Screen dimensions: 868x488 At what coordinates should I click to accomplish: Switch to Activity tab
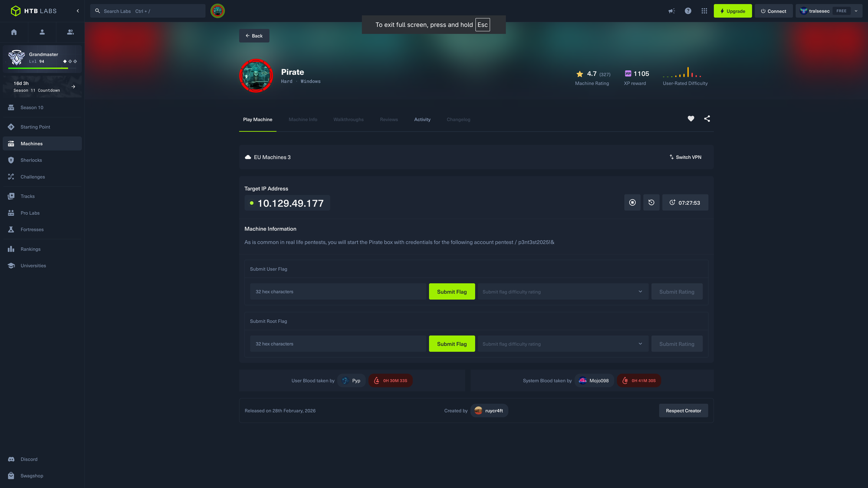(422, 120)
